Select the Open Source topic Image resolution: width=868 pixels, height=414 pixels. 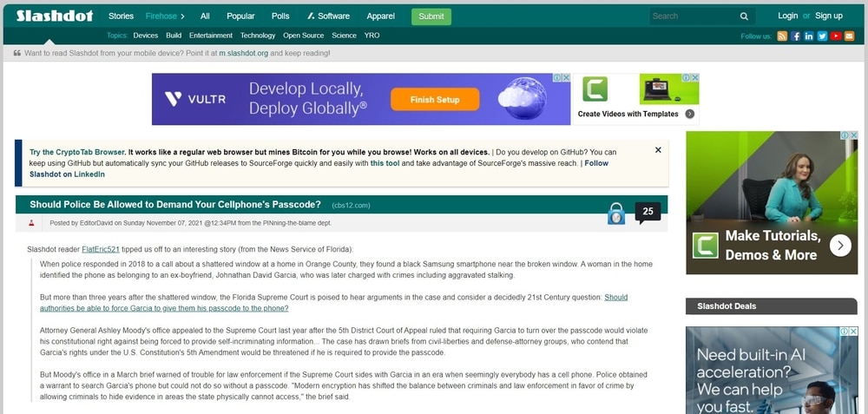point(303,36)
